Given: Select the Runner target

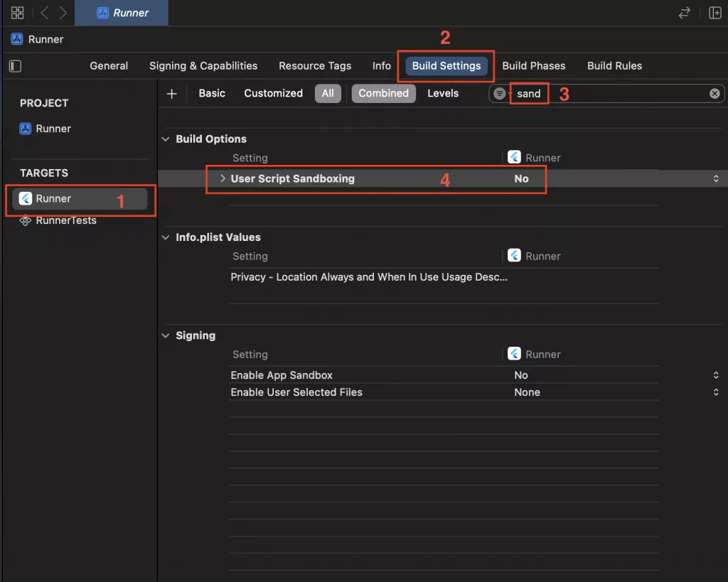Looking at the screenshot, I should tap(80, 199).
